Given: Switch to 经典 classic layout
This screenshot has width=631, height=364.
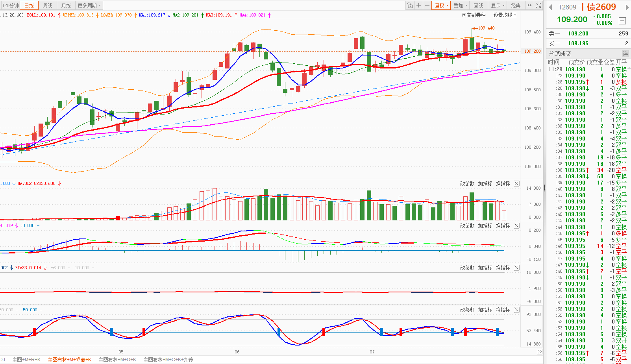Looking at the screenshot, I should pyautogui.click(x=516, y=6).
